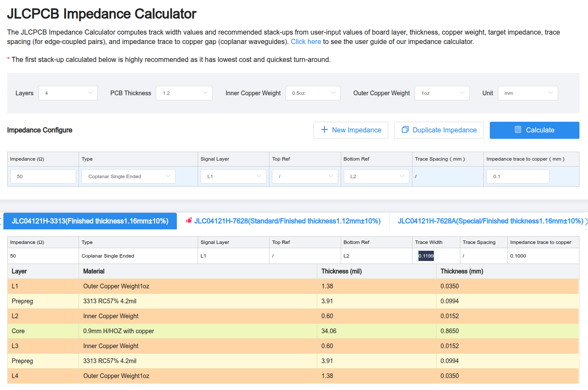Image resolution: width=588 pixels, height=390 pixels.
Task: Focus the impedance trace to copper field
Action: point(518,176)
